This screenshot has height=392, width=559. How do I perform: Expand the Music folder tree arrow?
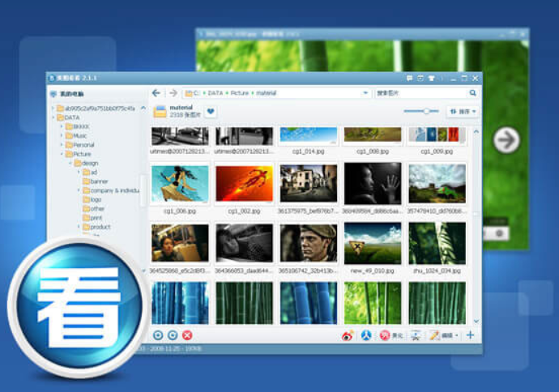point(62,136)
